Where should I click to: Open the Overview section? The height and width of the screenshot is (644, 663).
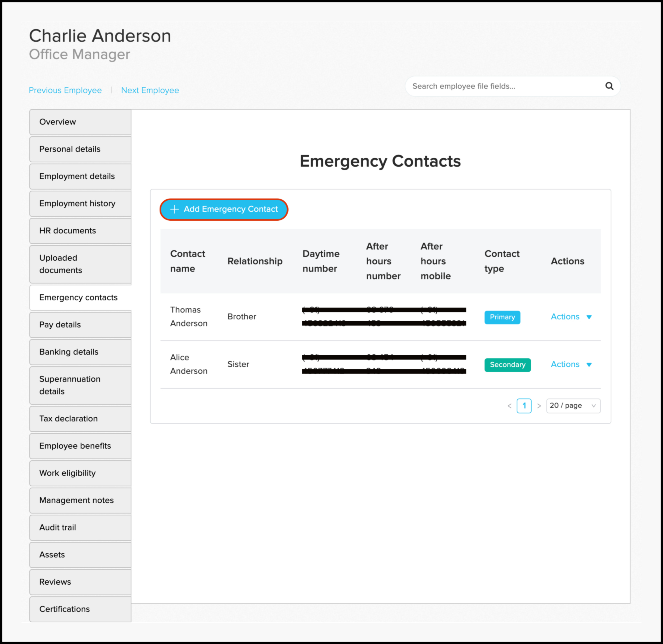point(80,122)
